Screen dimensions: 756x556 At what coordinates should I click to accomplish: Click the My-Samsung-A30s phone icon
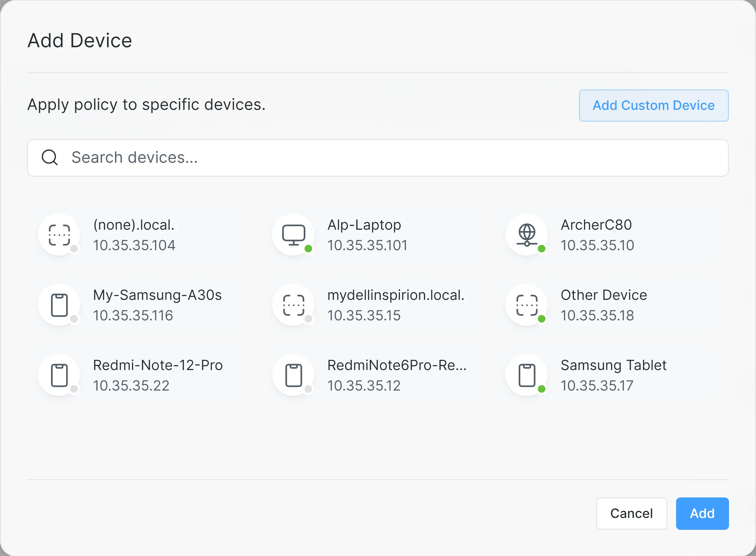(59, 305)
